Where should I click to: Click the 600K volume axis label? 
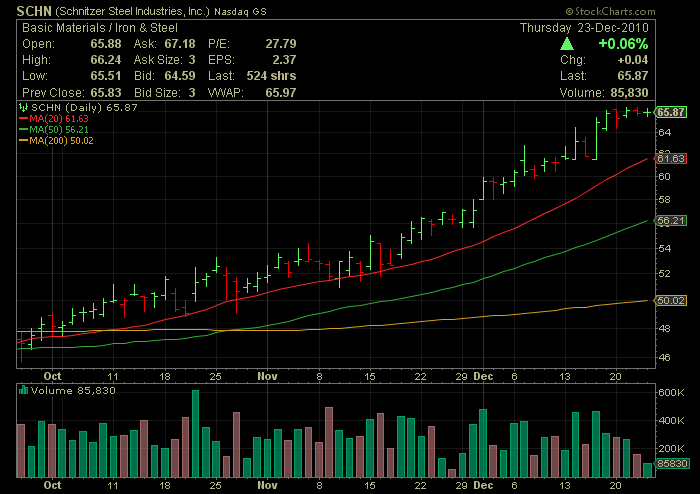671,392
